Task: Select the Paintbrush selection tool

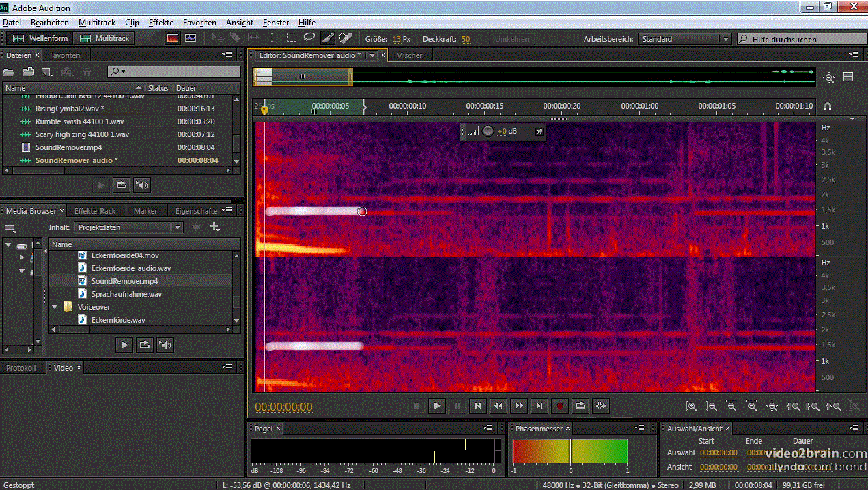Action: [327, 38]
